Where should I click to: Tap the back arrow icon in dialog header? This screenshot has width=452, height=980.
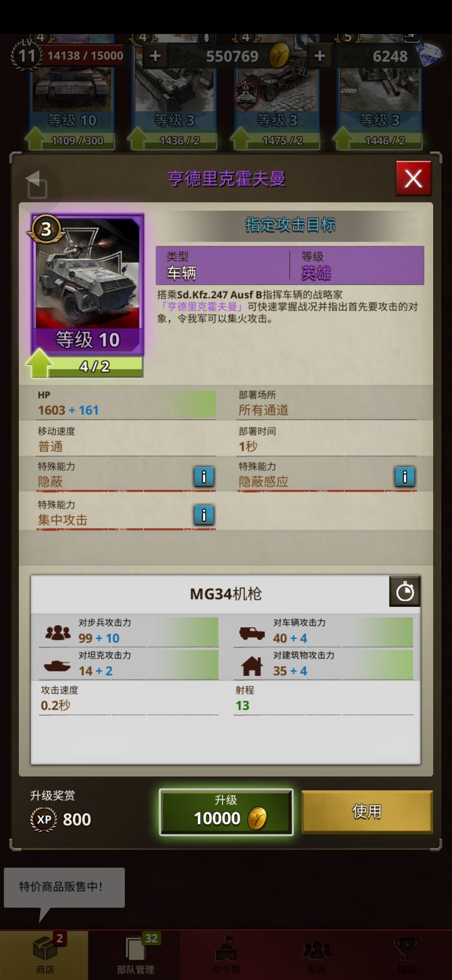pyautogui.click(x=37, y=185)
